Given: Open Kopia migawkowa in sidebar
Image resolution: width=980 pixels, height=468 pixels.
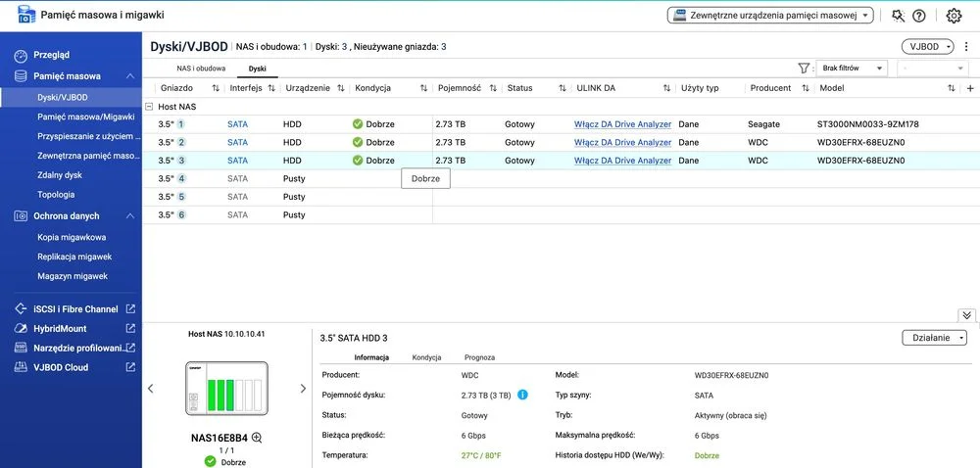Looking at the screenshot, I should pyautogui.click(x=71, y=237).
